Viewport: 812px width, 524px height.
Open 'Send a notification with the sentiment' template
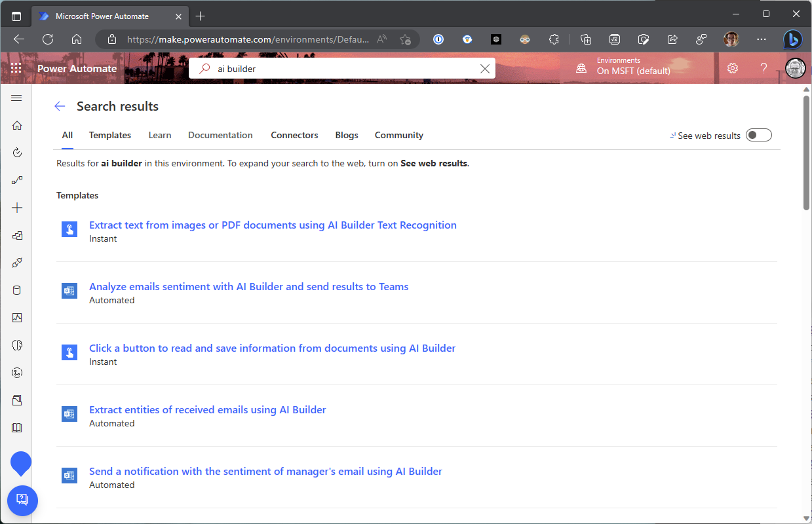point(266,471)
